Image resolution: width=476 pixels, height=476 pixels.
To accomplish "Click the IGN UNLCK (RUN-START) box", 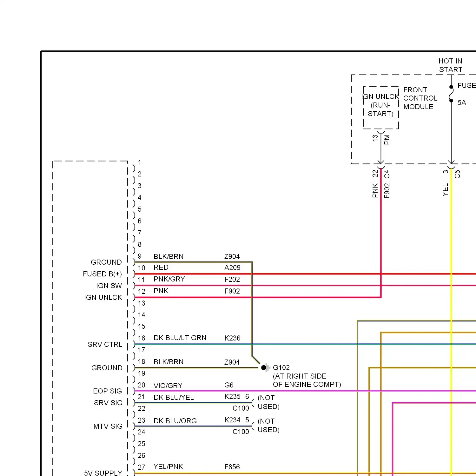I will coord(381,108).
